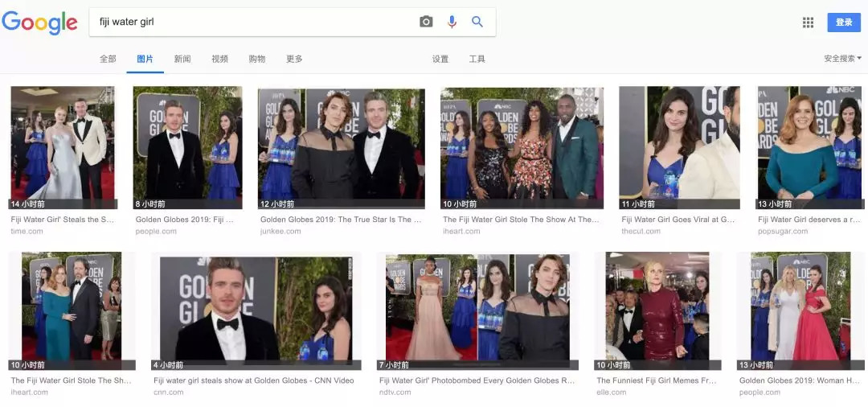Screen dimensions: 868x407
Task: Click the ndtv.com source text
Action: coord(395,392)
